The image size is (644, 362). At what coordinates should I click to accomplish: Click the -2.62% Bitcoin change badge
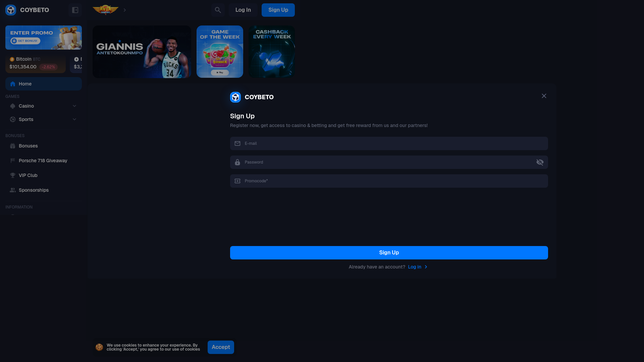48,67
